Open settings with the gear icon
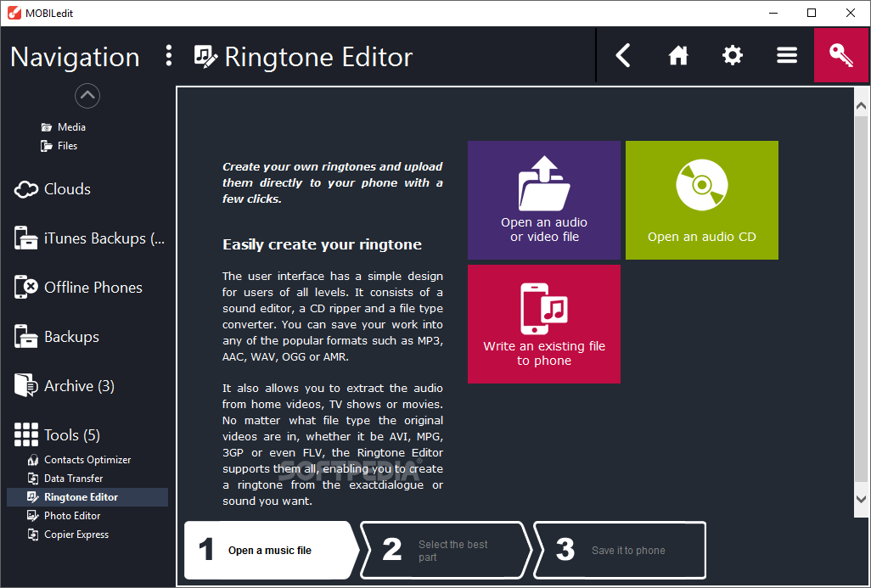 click(732, 55)
